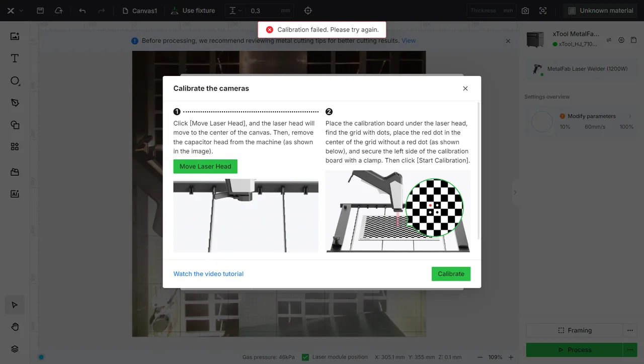Select the Shape ellipse tool

click(15, 81)
